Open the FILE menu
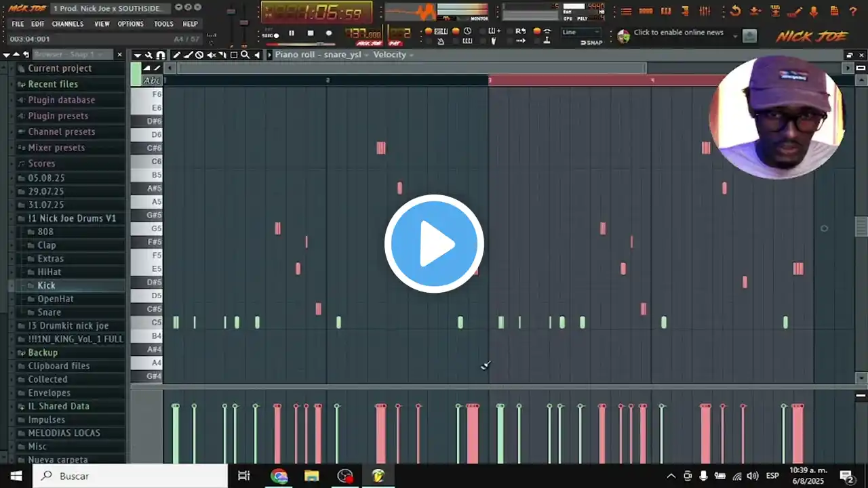The height and width of the screenshot is (488, 868). click(x=18, y=24)
